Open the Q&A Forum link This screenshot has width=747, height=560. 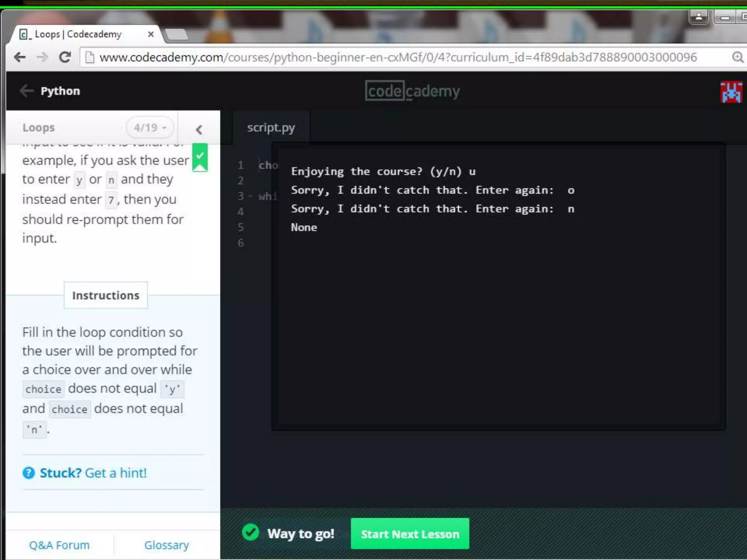[59, 545]
